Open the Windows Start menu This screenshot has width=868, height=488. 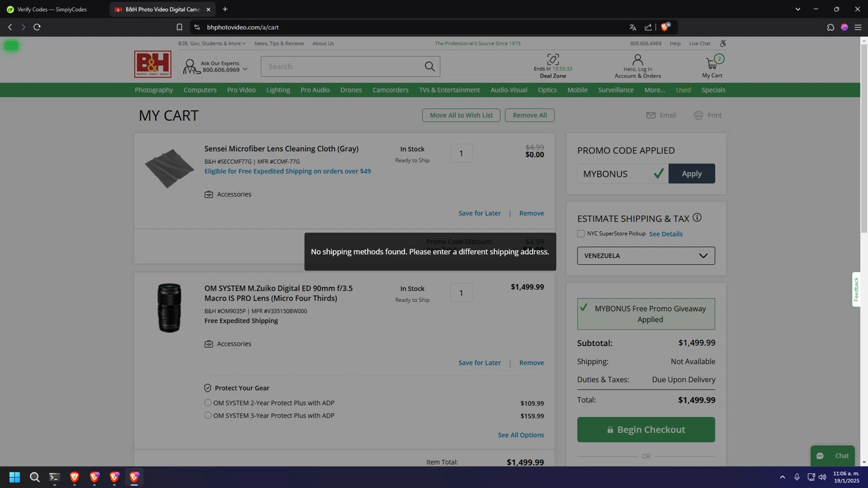click(14, 477)
